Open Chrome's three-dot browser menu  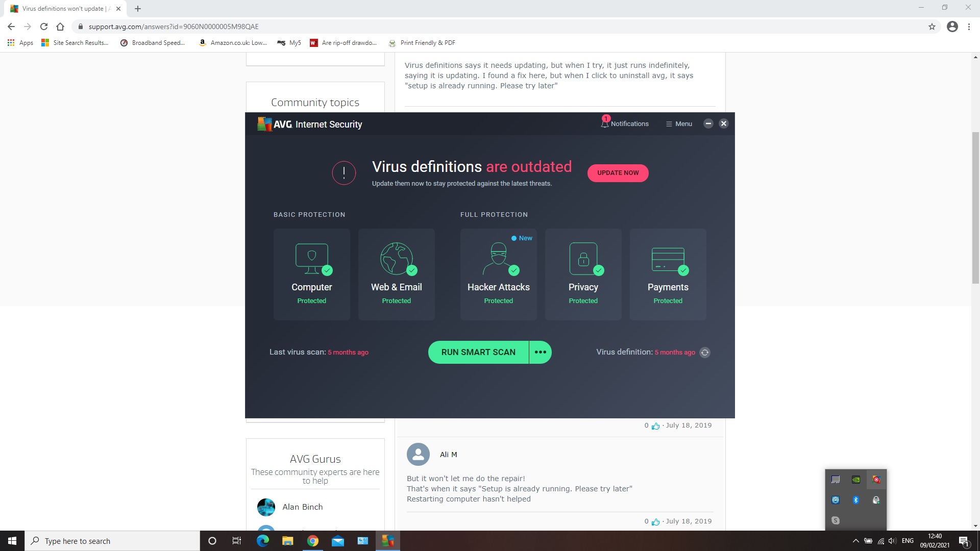click(x=969, y=27)
